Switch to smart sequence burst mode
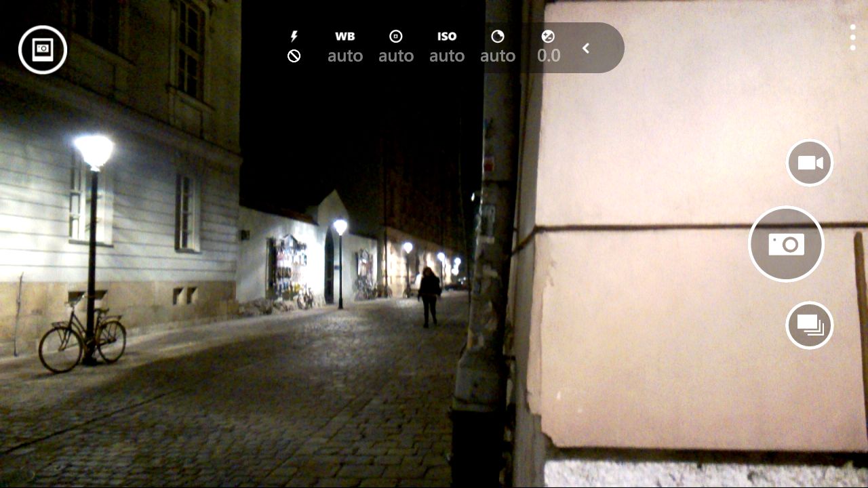The width and height of the screenshot is (868, 488). pos(810,325)
